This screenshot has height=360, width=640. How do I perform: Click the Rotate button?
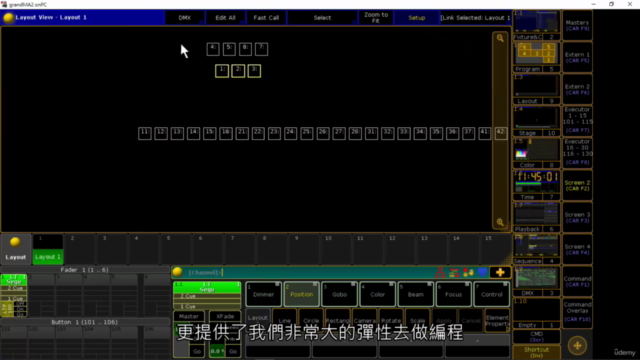pos(391,320)
